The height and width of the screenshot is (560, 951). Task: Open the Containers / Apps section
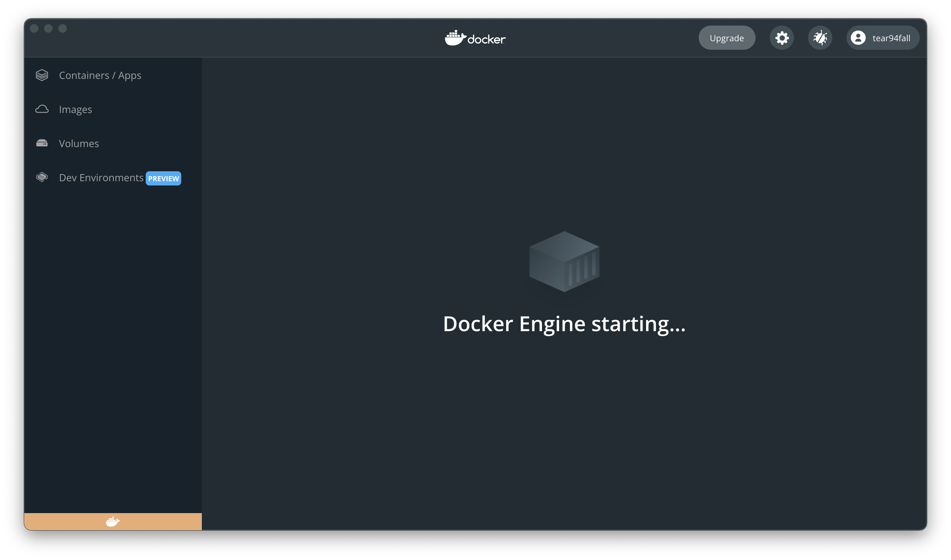(x=100, y=75)
